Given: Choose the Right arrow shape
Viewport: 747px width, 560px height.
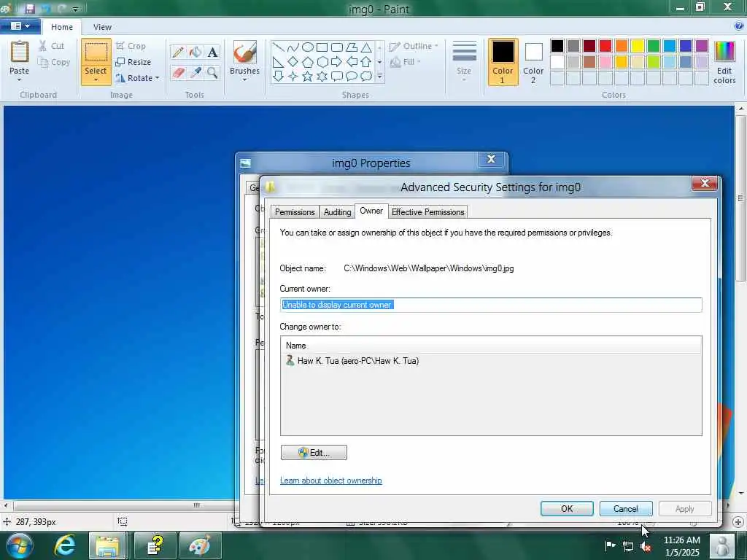Looking at the screenshot, I should pos(337,62).
